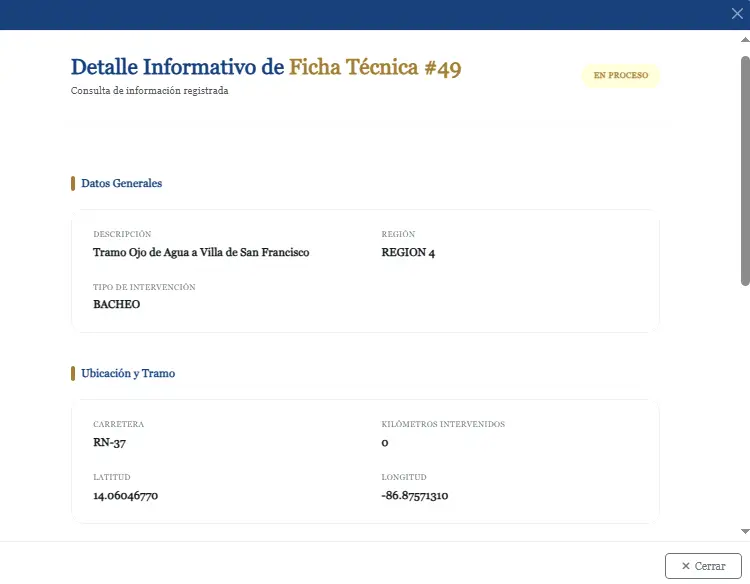
Task: Click the Tipo de Intervención field label
Action: point(144,287)
